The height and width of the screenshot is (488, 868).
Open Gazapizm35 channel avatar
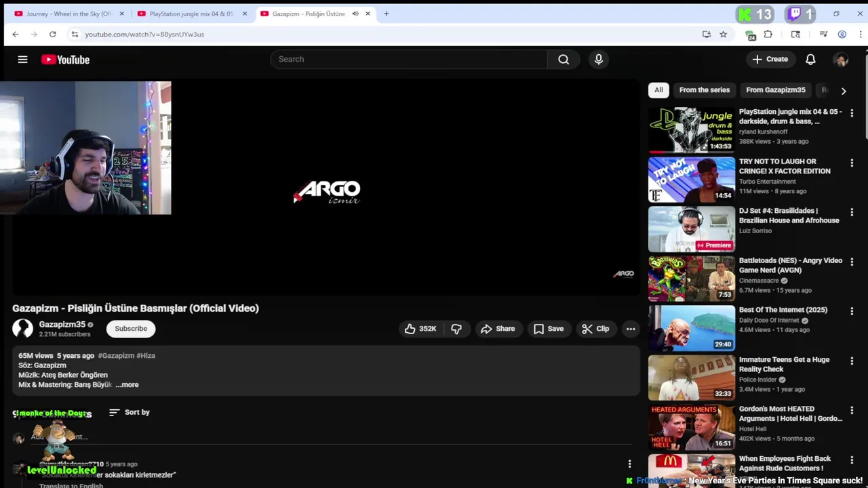pos(22,329)
